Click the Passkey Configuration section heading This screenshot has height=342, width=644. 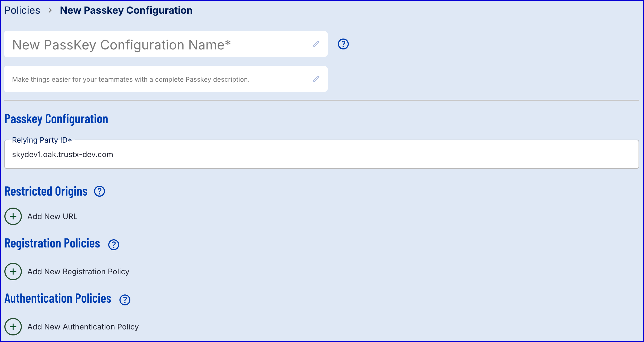pyautogui.click(x=56, y=119)
